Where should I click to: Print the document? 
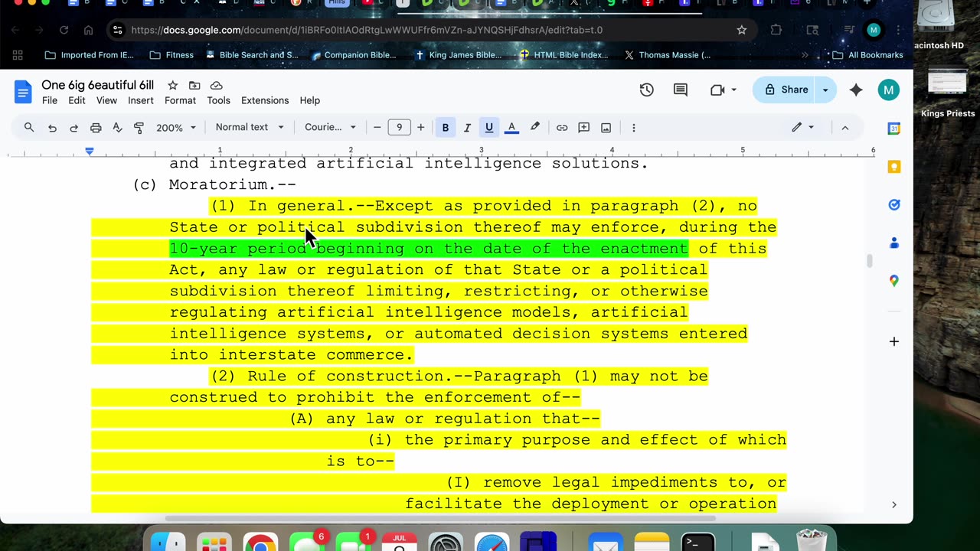click(96, 128)
